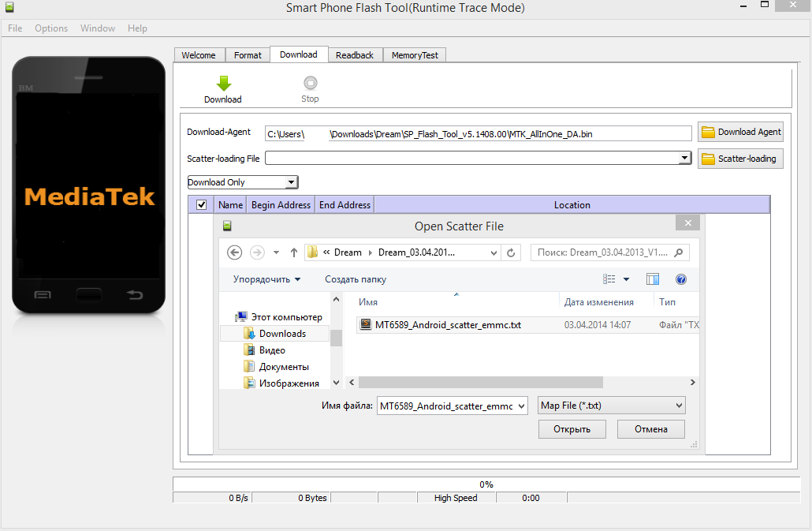Click the Up one level arrow
The width and height of the screenshot is (812, 531).
pos(294,252)
